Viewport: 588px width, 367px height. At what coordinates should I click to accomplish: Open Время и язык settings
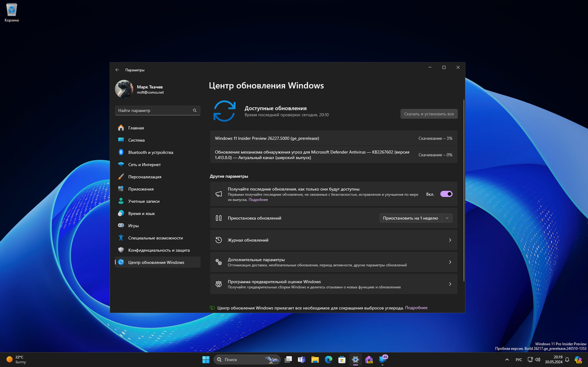point(142,213)
